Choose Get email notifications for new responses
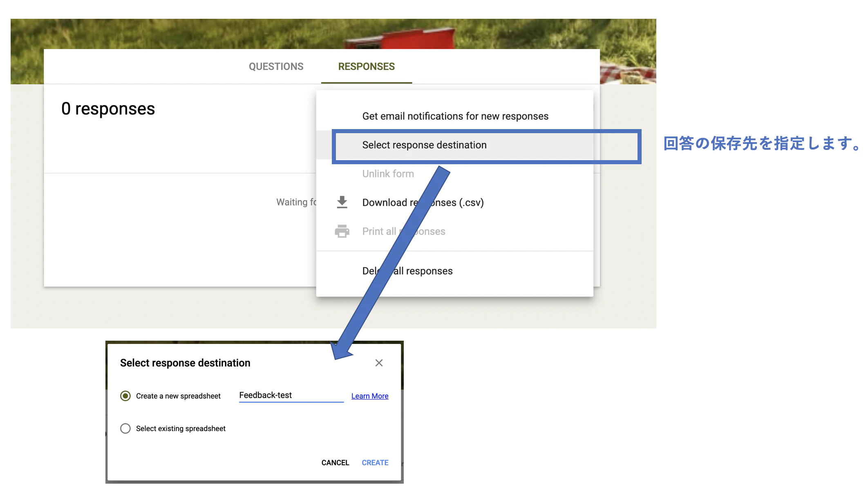868x500 pixels. 455,116
